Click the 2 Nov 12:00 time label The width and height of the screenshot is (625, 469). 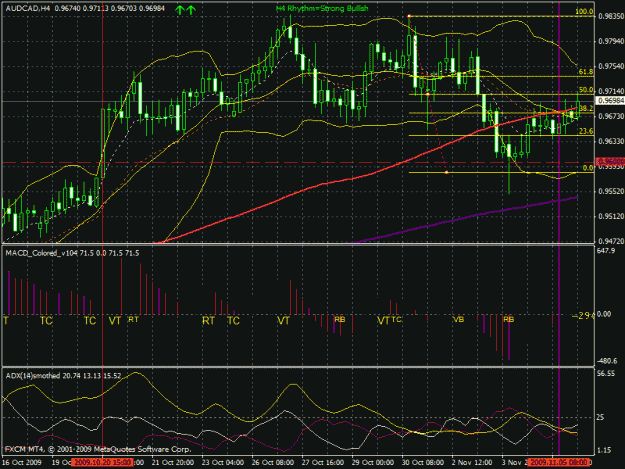(472, 463)
